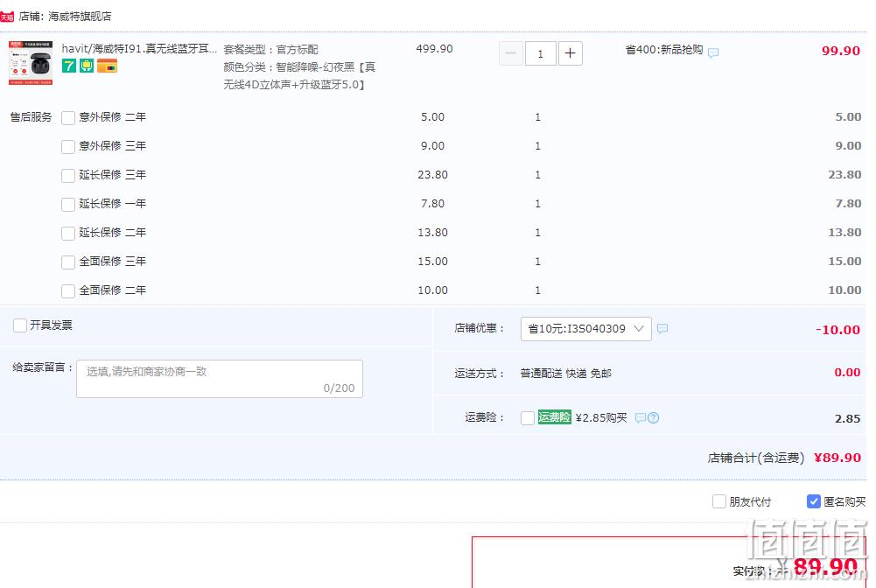Click the store total ¥89.90
The height and width of the screenshot is (588, 876).
click(837, 458)
